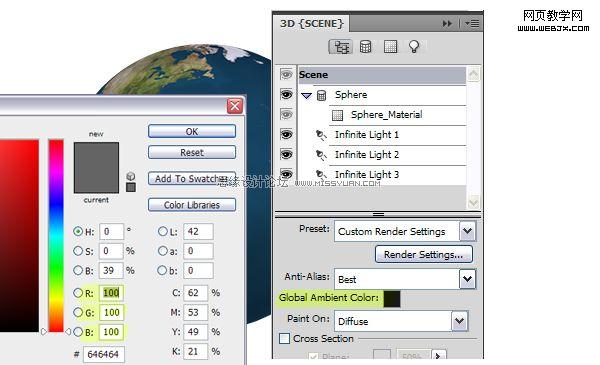Hide Infinite Light 3 with its eye
This screenshot has height=365, width=600.
coord(286,174)
